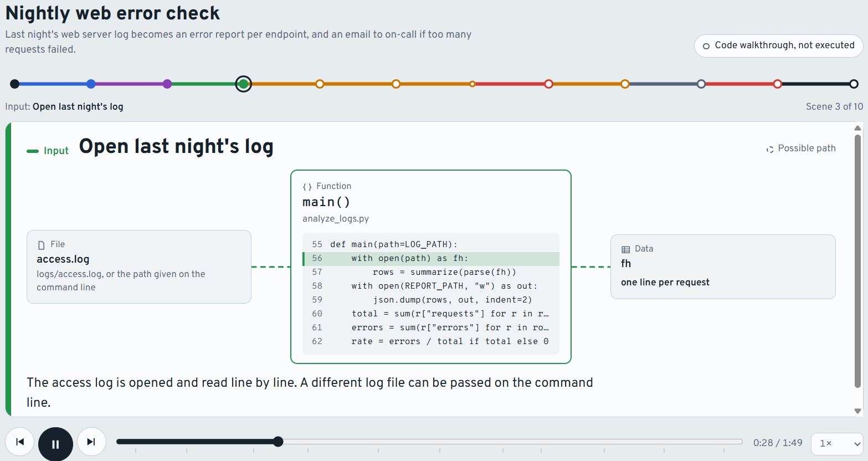Select the access.log file card
Viewport: 868px width, 461px height.
pyautogui.click(x=139, y=267)
